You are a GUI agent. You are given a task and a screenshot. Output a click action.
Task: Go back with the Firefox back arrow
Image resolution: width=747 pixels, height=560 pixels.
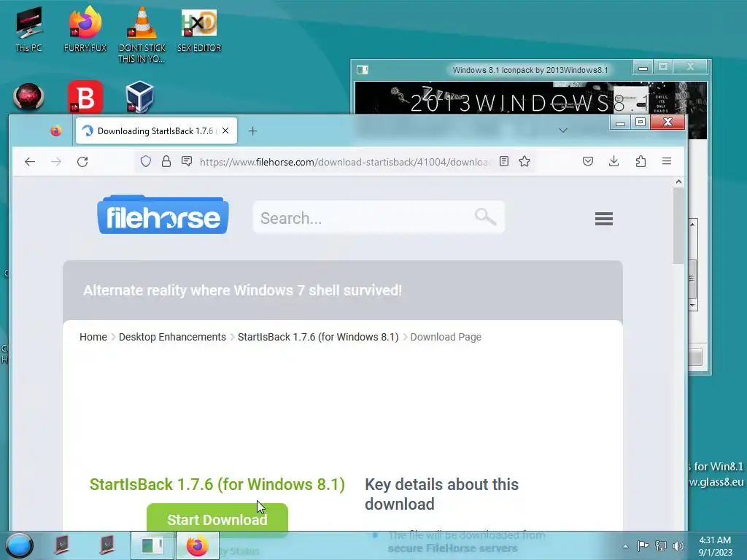point(30,162)
